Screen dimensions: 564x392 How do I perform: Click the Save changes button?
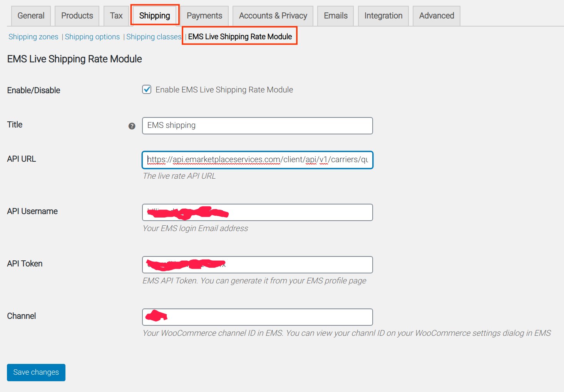pos(36,372)
